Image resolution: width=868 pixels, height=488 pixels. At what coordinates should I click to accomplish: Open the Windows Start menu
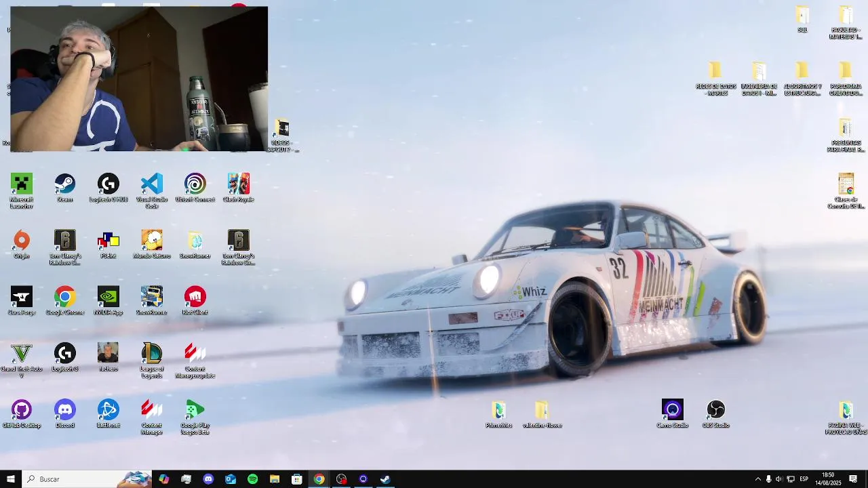11,479
